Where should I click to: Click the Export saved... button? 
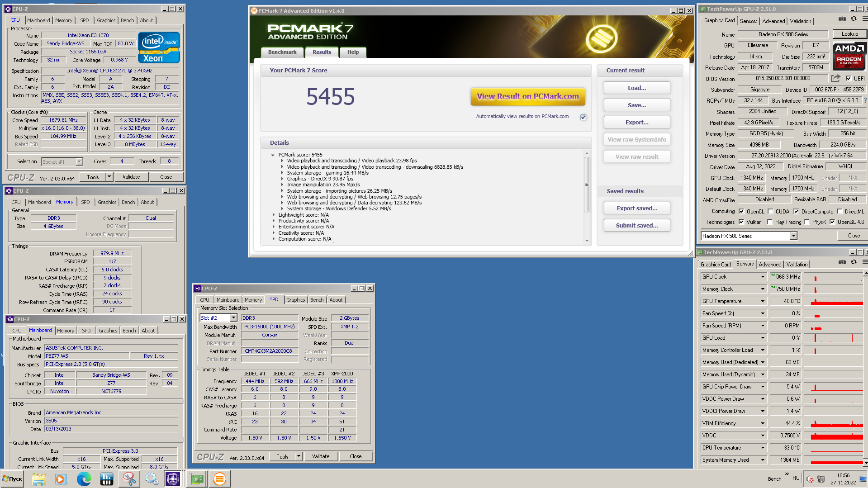click(x=637, y=208)
